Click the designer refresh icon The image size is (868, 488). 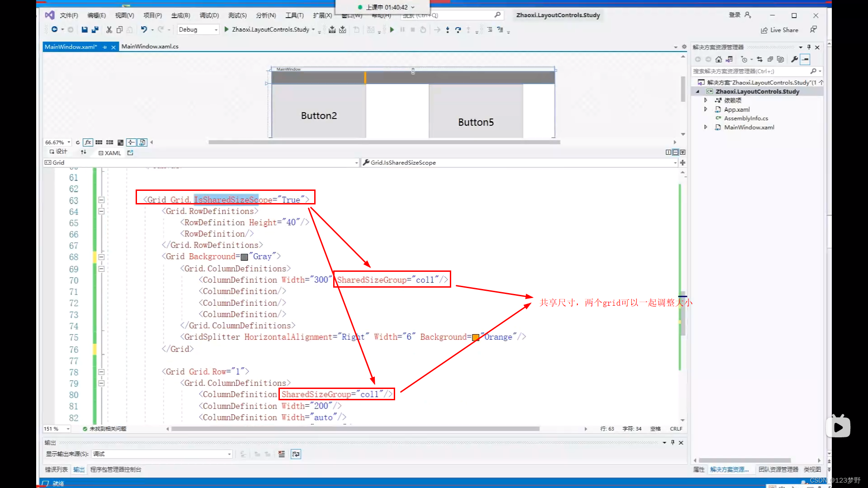(x=78, y=142)
